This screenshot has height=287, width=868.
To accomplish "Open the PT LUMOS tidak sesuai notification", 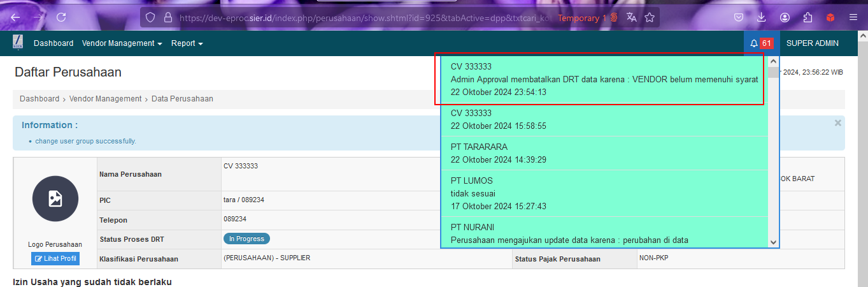I will [603, 193].
